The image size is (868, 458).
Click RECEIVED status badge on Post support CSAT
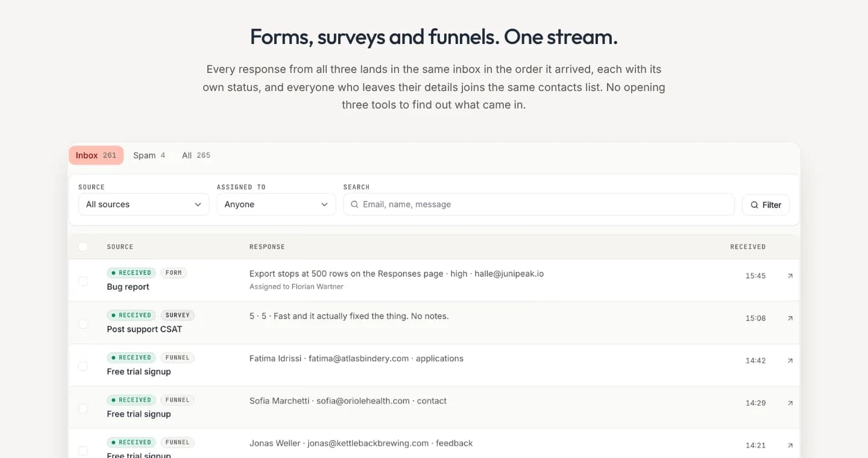131,315
